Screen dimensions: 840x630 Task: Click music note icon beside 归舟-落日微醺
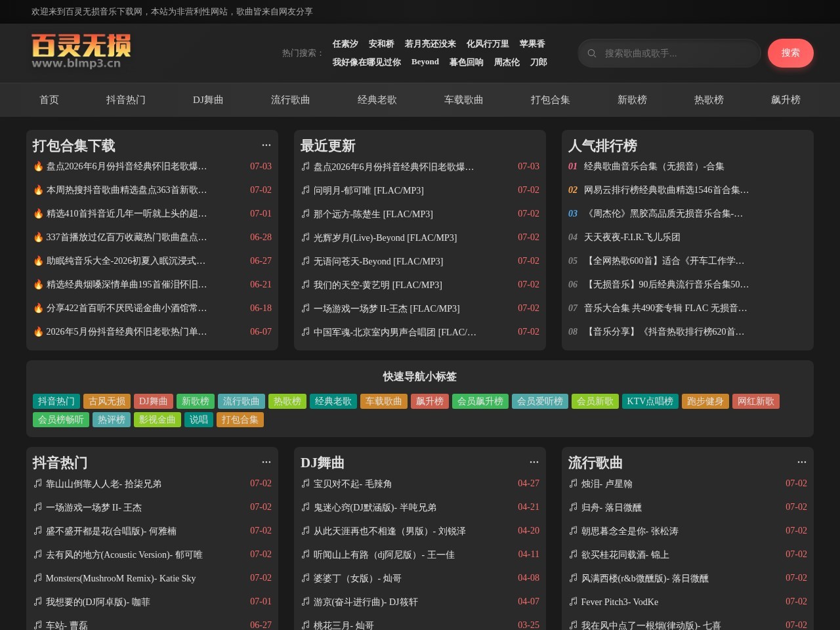click(x=573, y=507)
